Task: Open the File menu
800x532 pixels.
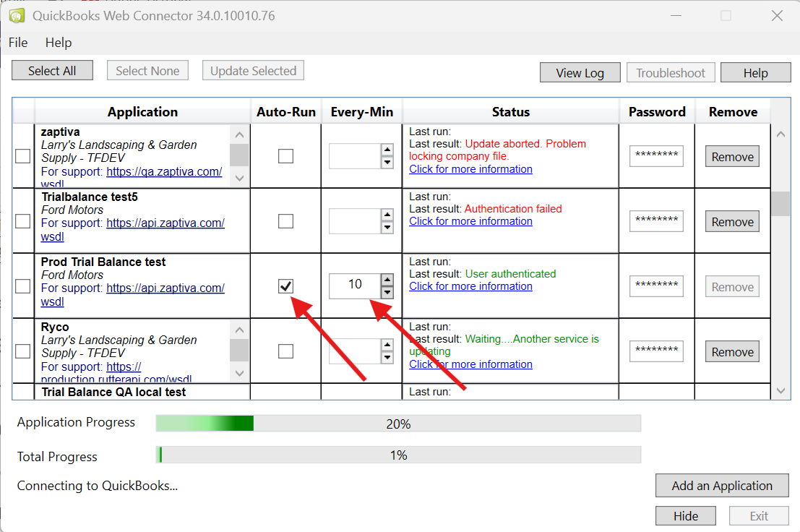Action: (18, 43)
